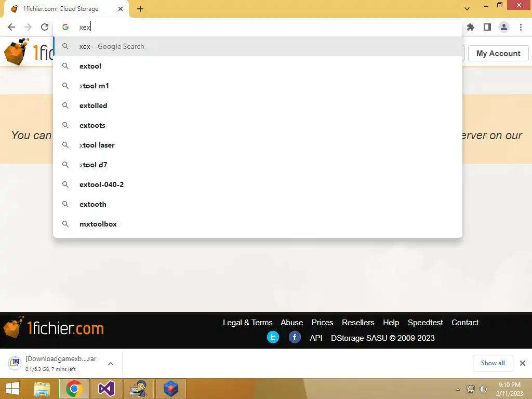
Task: Open the My Account button
Action: click(498, 54)
